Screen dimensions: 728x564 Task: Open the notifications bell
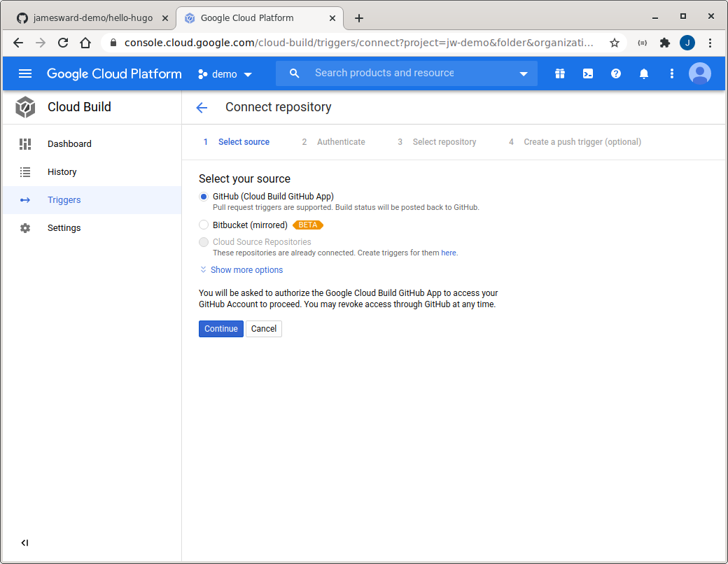(644, 73)
